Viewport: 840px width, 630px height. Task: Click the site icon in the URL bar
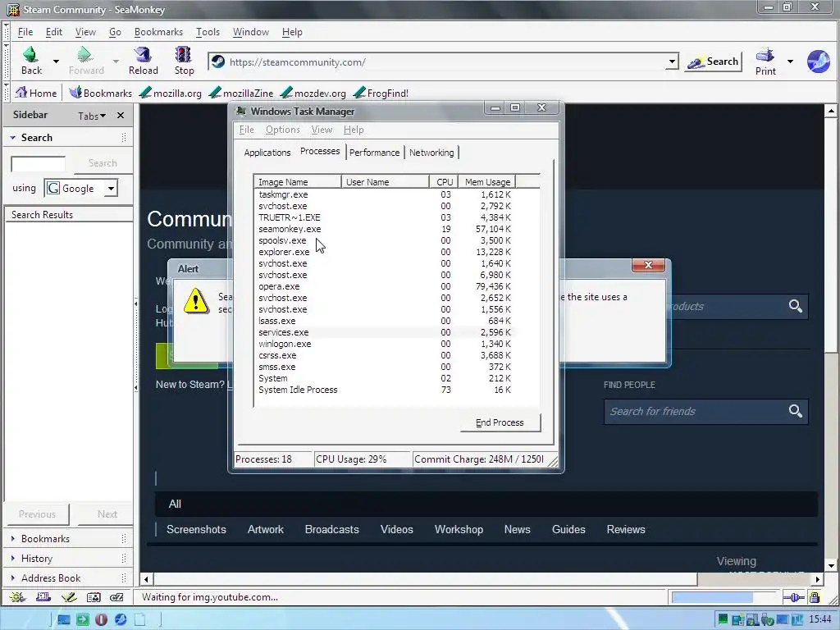click(217, 62)
